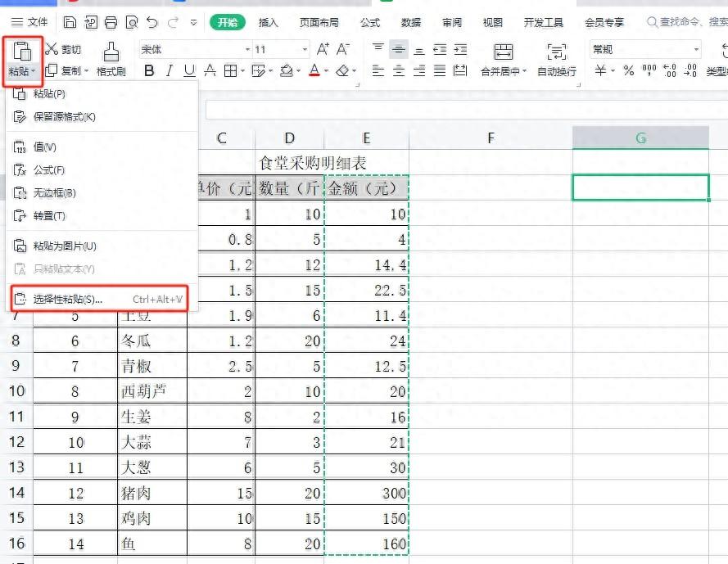This screenshot has width=728, height=564.
Task: Increase decimal places
Action: click(x=670, y=70)
